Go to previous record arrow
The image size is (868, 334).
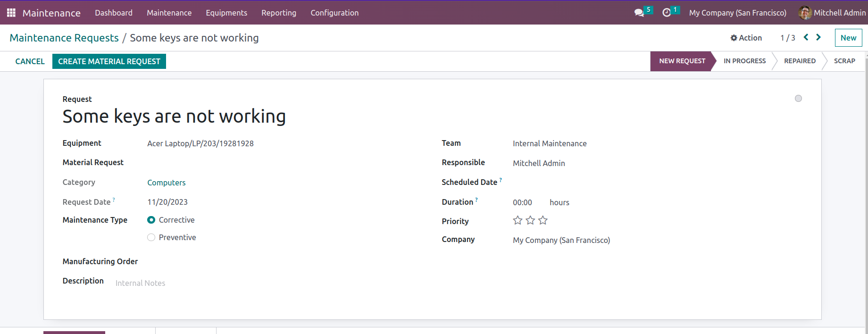(806, 37)
